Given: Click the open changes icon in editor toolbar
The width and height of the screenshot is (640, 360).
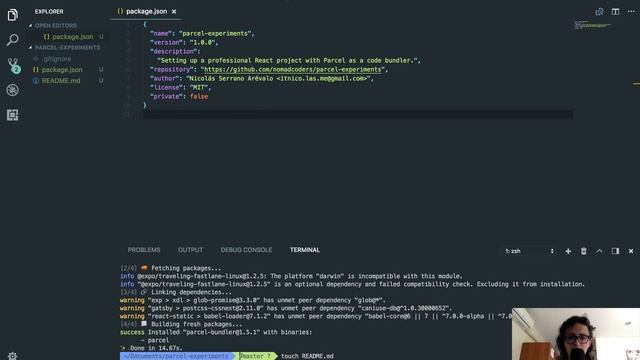Looking at the screenshot, I should coord(599,11).
